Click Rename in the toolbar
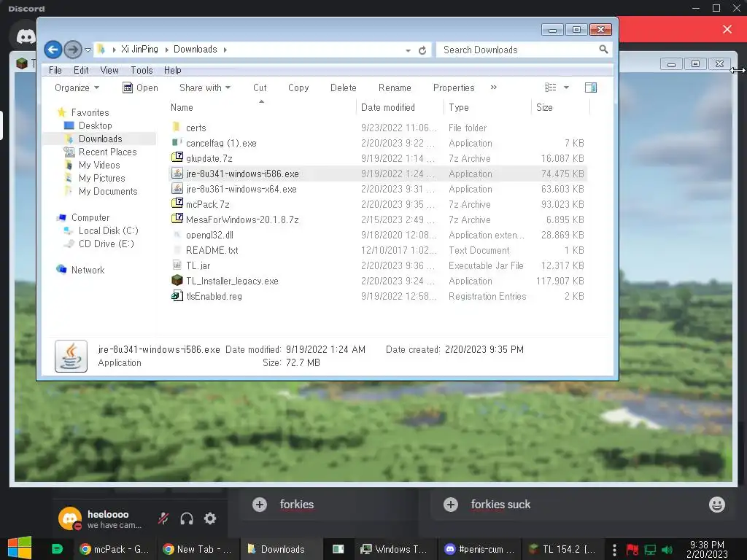This screenshot has height=560, width=747. [395, 87]
